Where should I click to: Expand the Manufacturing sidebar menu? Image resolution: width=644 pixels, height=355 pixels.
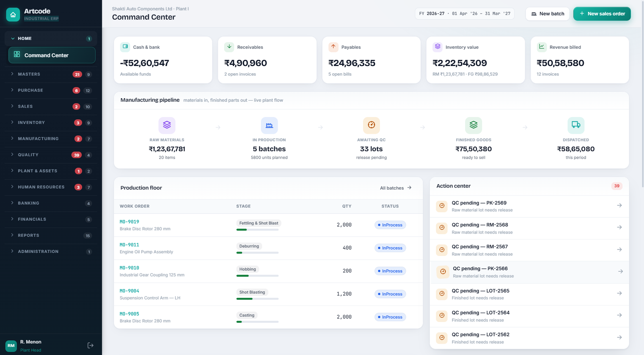click(51, 138)
